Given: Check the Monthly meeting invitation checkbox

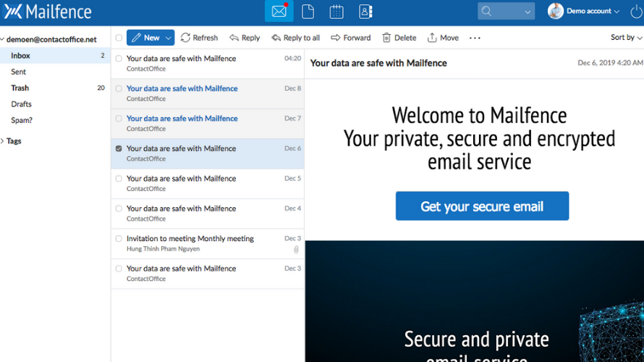Looking at the screenshot, I should (119, 239).
